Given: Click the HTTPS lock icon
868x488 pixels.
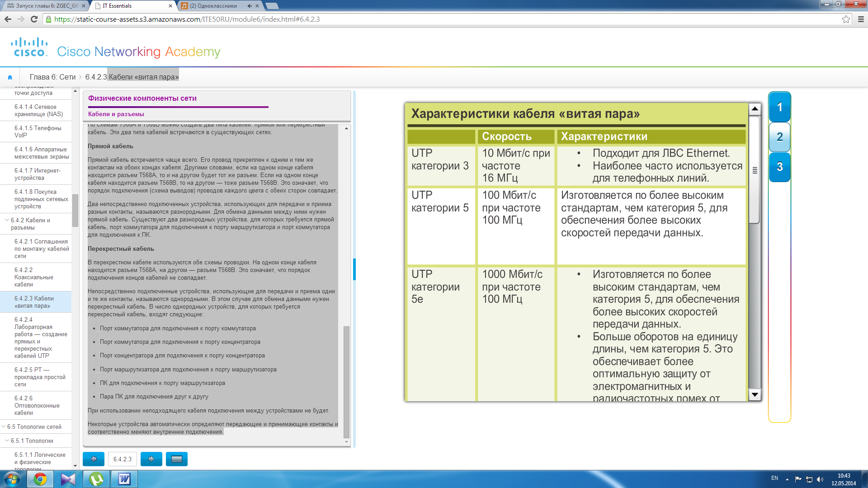Looking at the screenshot, I should click(48, 19).
